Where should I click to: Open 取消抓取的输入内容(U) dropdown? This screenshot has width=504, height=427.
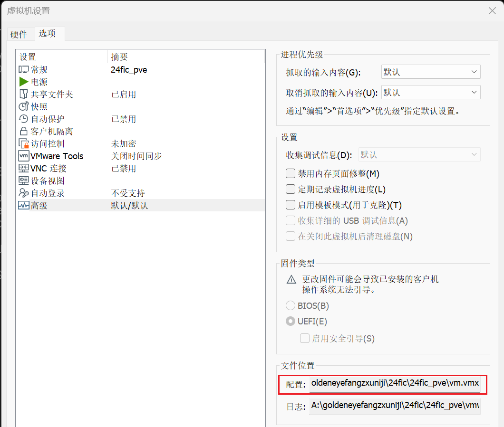pos(430,93)
